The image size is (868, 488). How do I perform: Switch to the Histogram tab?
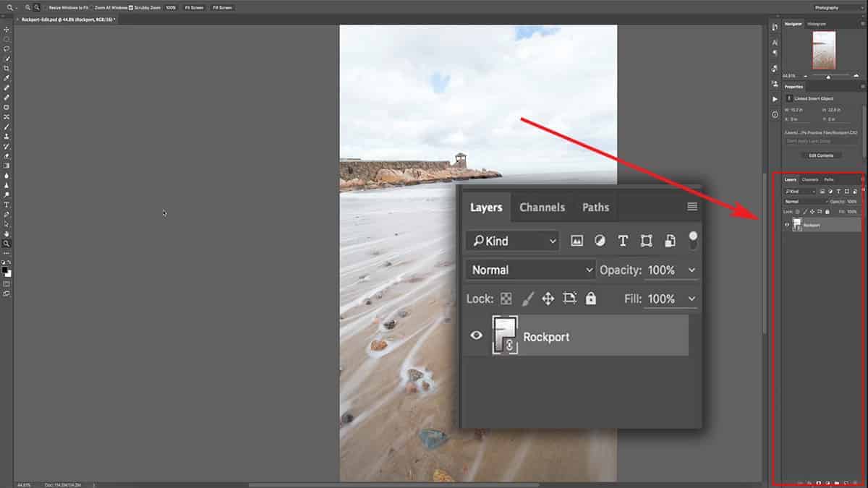[x=817, y=24]
